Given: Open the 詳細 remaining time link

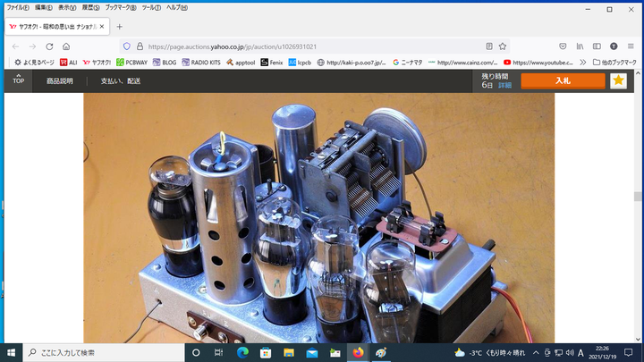Looking at the screenshot, I should (x=505, y=85).
